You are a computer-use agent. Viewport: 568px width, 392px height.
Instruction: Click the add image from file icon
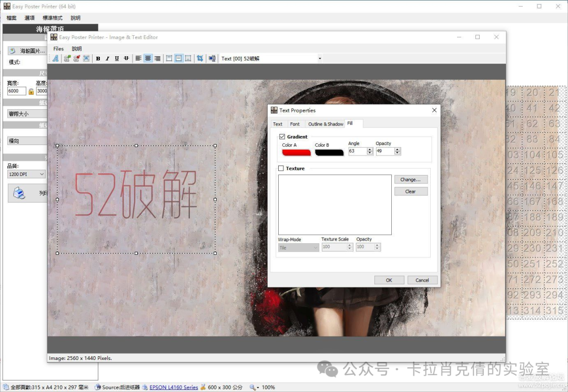pos(67,58)
